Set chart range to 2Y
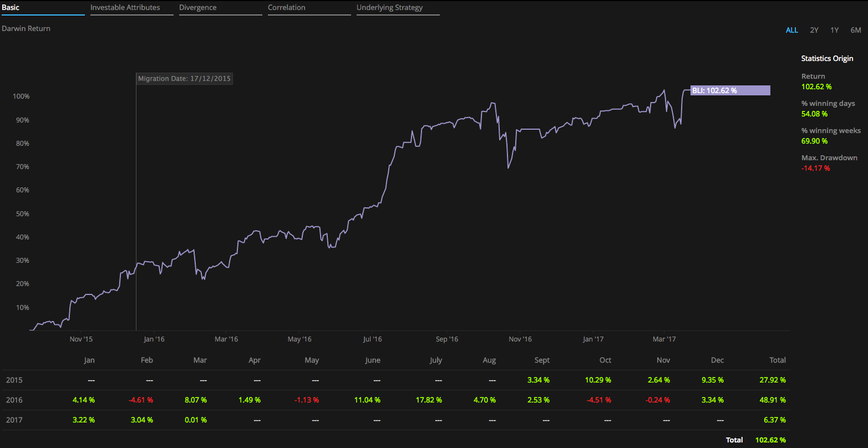868x448 pixels. coord(814,30)
